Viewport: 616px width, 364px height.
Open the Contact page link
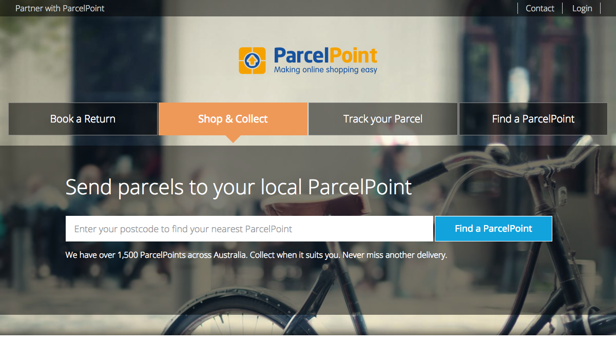click(x=540, y=8)
